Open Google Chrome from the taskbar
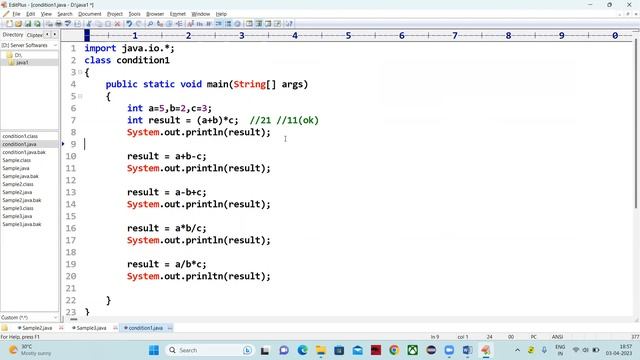The width and height of the screenshot is (640, 360). tap(394, 350)
